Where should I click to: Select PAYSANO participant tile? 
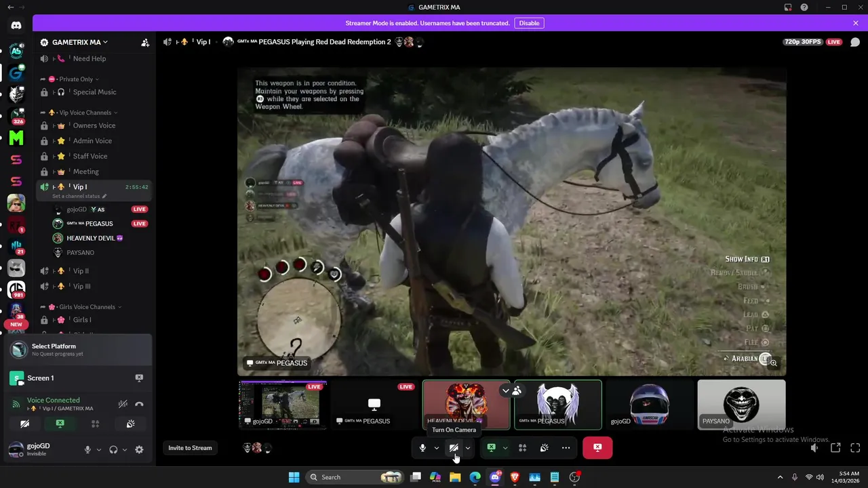tap(741, 405)
